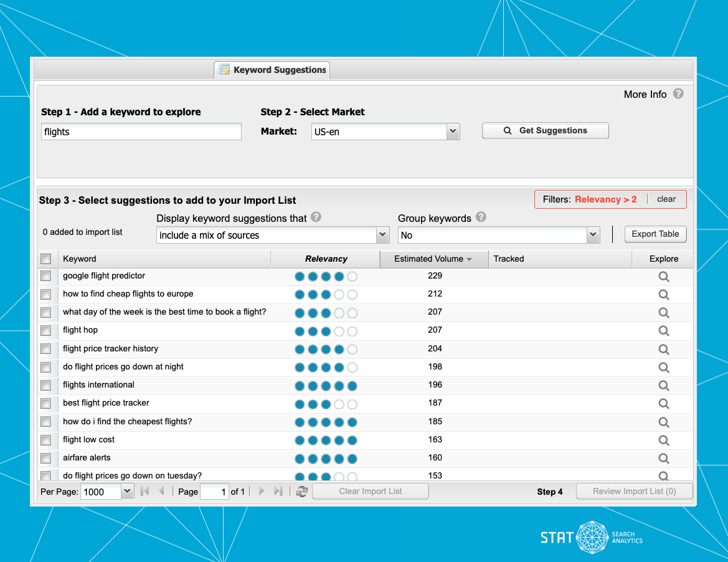The height and width of the screenshot is (562, 728).
Task: Clear the Relevancy filter
Action: tap(666, 199)
